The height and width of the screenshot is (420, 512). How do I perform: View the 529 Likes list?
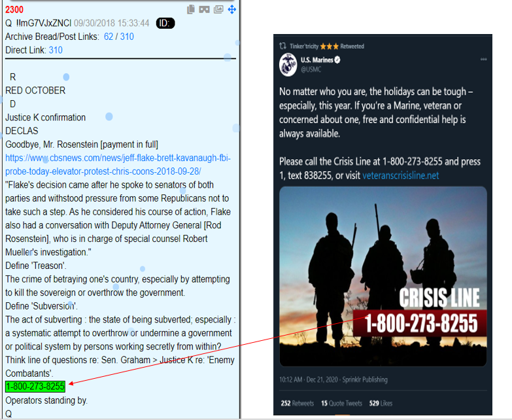click(x=381, y=404)
